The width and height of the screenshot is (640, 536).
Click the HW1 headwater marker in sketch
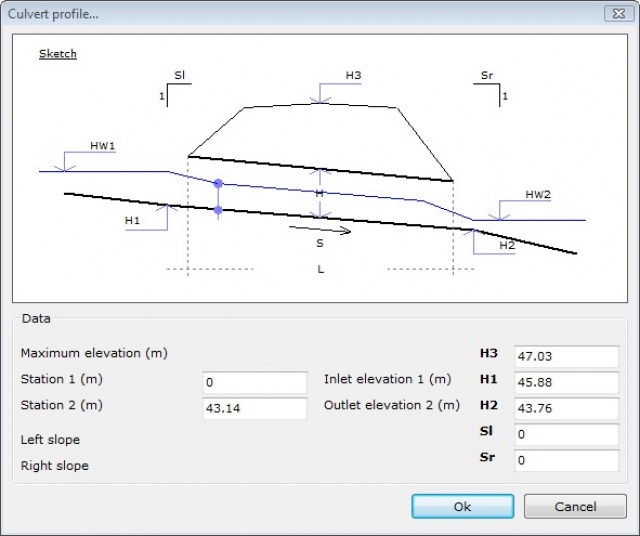(102, 146)
